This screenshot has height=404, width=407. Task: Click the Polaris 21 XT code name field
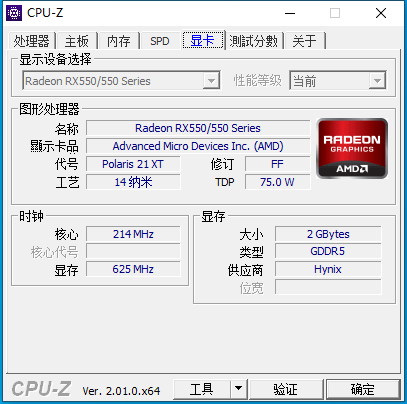133,164
